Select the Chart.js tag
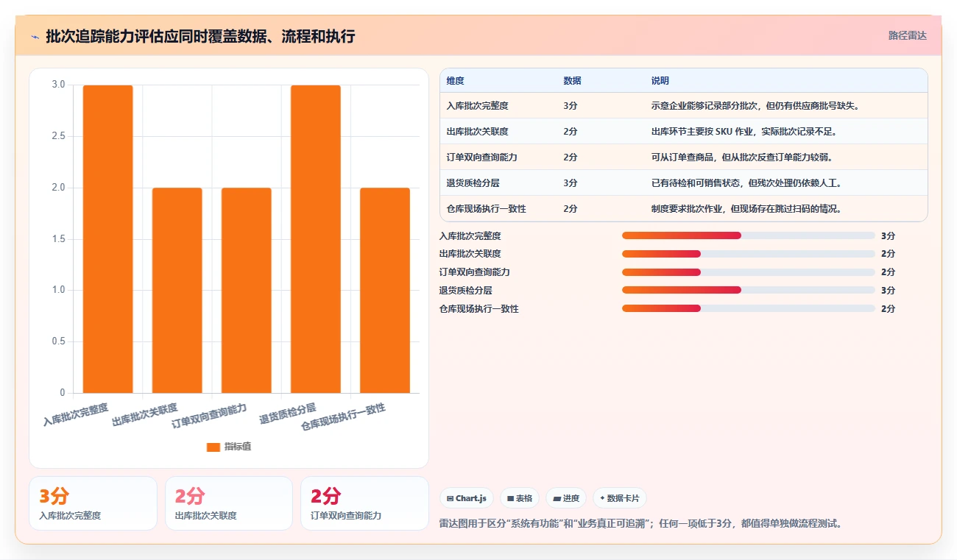This screenshot has height=560, width=957. click(467, 498)
